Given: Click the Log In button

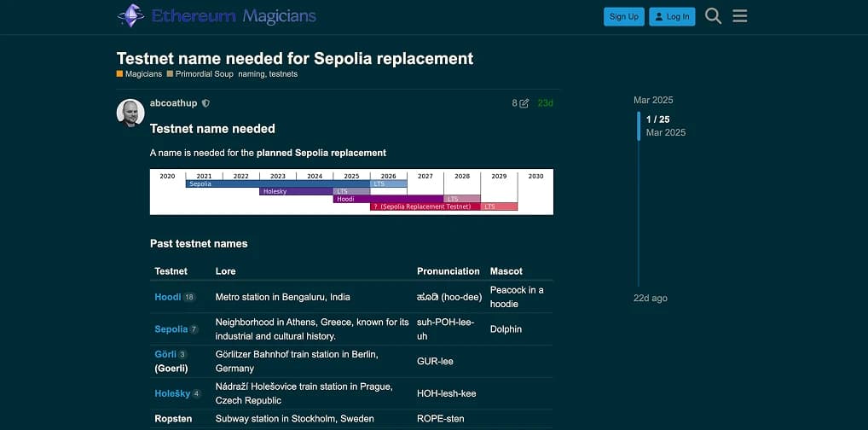Looking at the screenshot, I should (672, 16).
